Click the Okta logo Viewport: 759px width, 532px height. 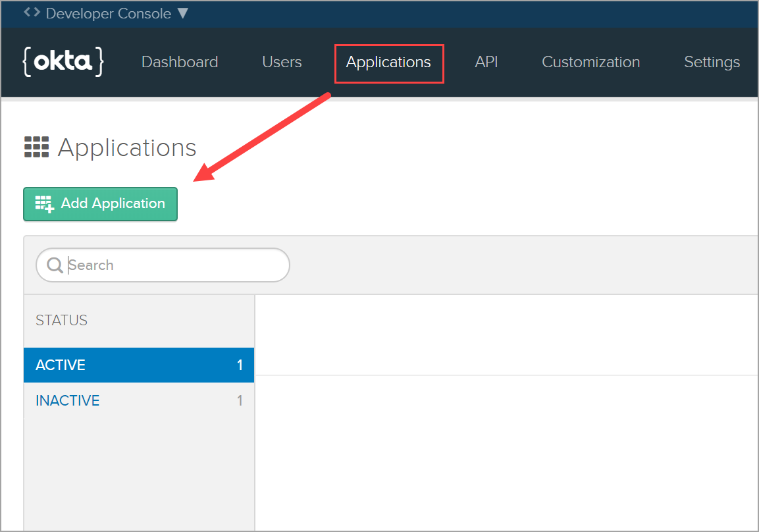coord(63,62)
